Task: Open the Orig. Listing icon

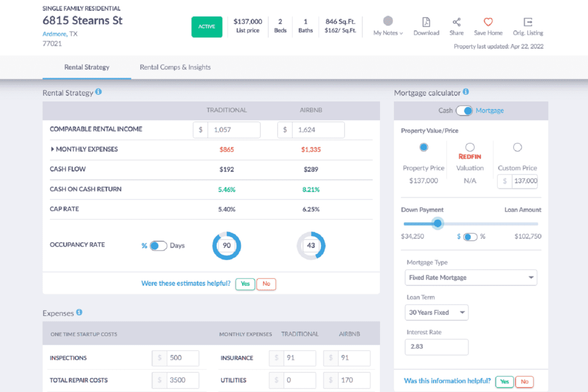Action: (x=528, y=22)
